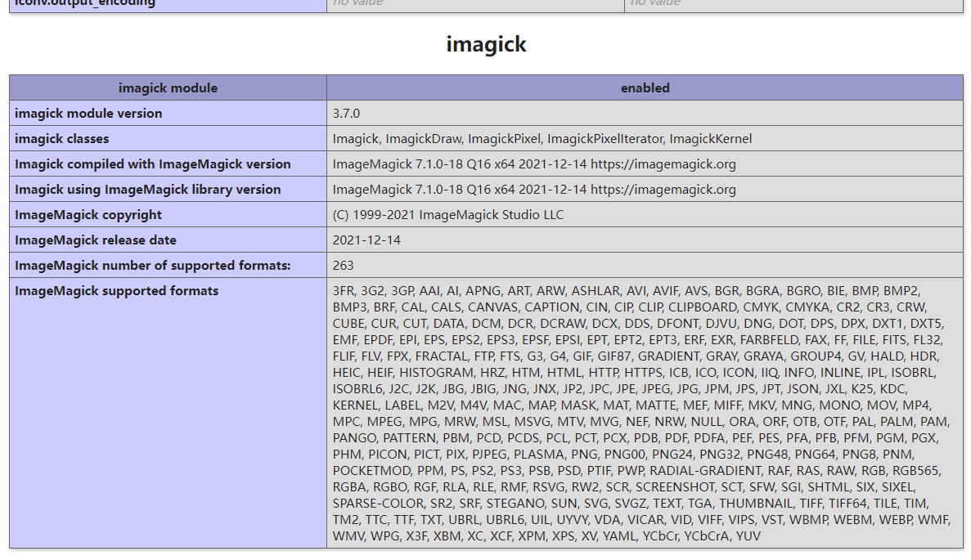
Task: Click "STEGANO" in the supported formats list
Action: (x=512, y=504)
